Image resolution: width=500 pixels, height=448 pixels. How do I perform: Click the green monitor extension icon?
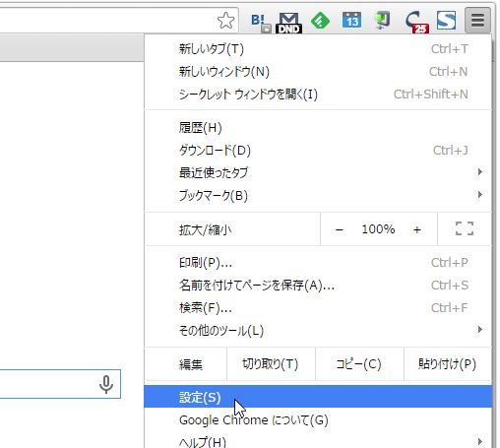tap(382, 21)
